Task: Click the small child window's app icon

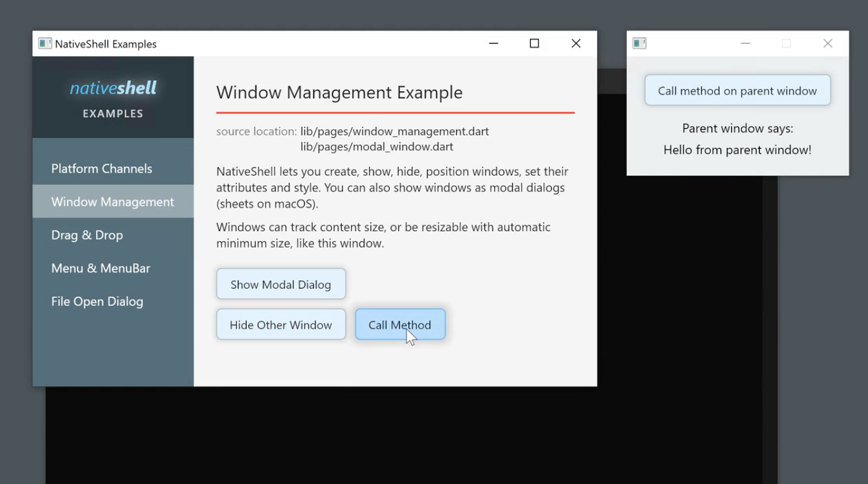Action: (640, 43)
